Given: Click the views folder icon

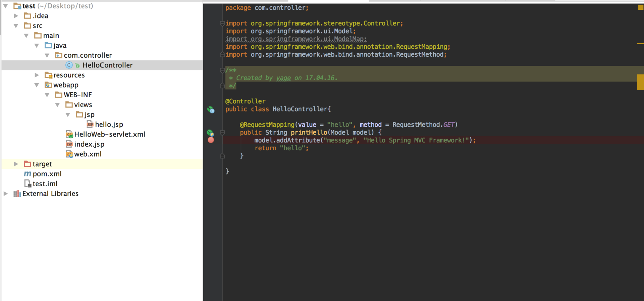Looking at the screenshot, I should pos(69,105).
